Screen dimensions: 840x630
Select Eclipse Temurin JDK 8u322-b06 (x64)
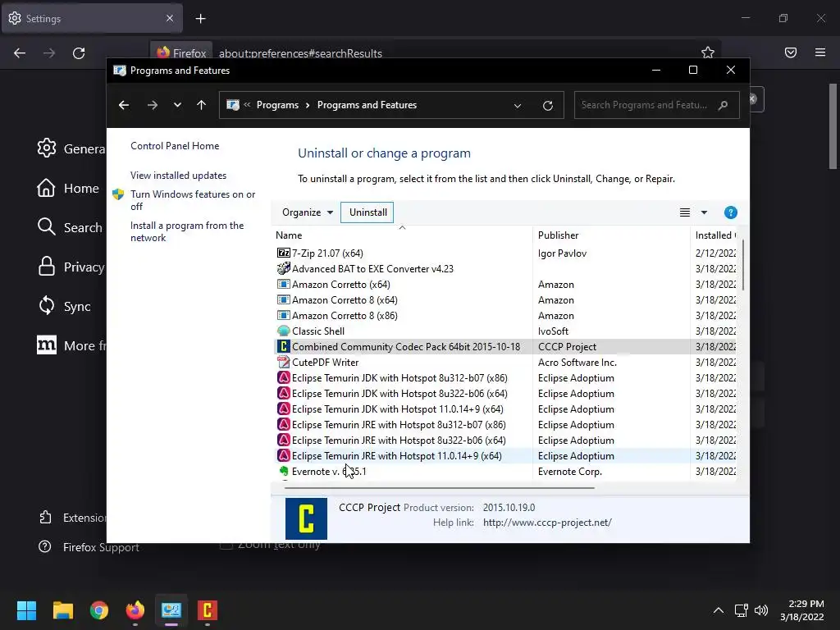506,393
